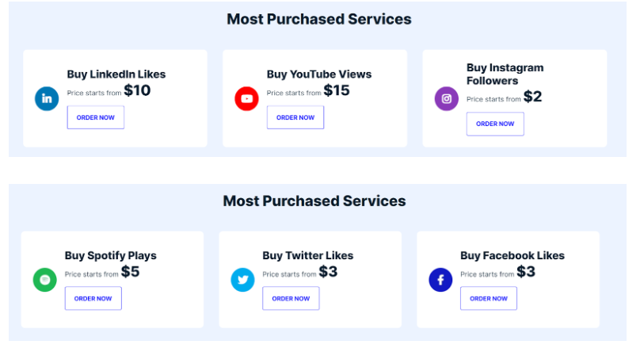Click the upper Most Purchased Services title
The height and width of the screenshot is (356, 644).
[319, 19]
